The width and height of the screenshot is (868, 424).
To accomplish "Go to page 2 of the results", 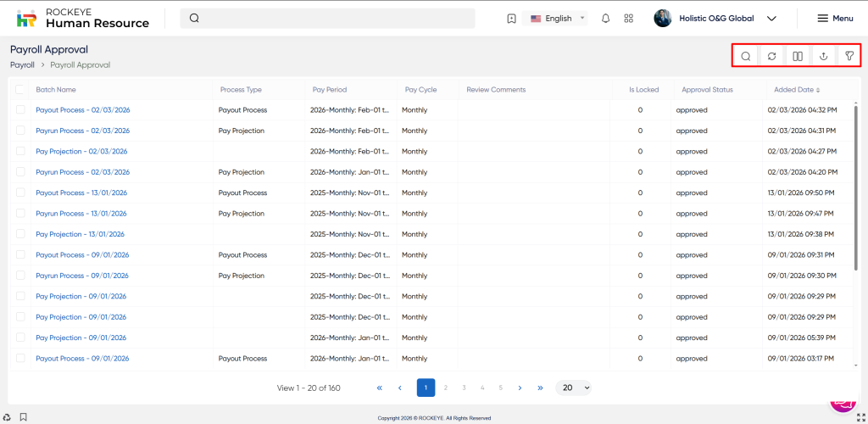I will (445, 388).
